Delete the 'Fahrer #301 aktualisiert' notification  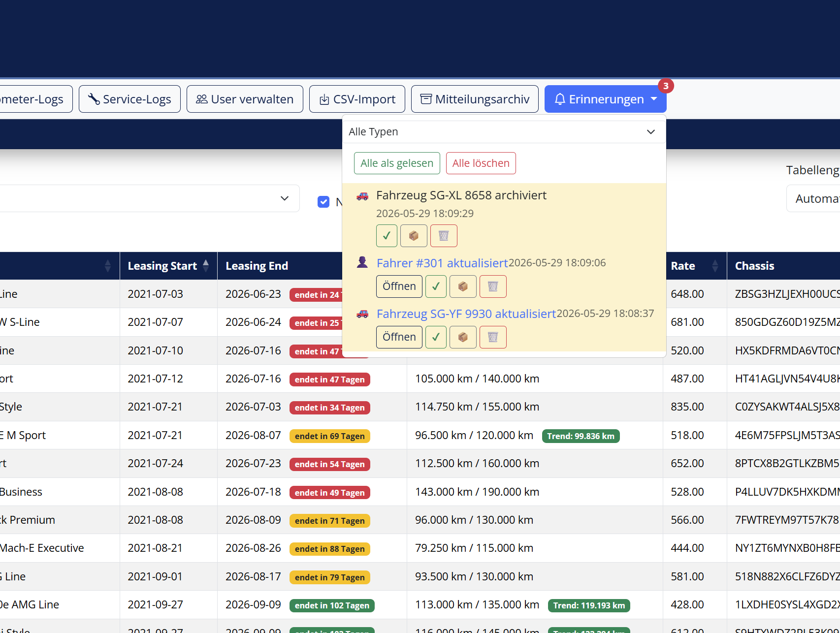click(x=493, y=286)
